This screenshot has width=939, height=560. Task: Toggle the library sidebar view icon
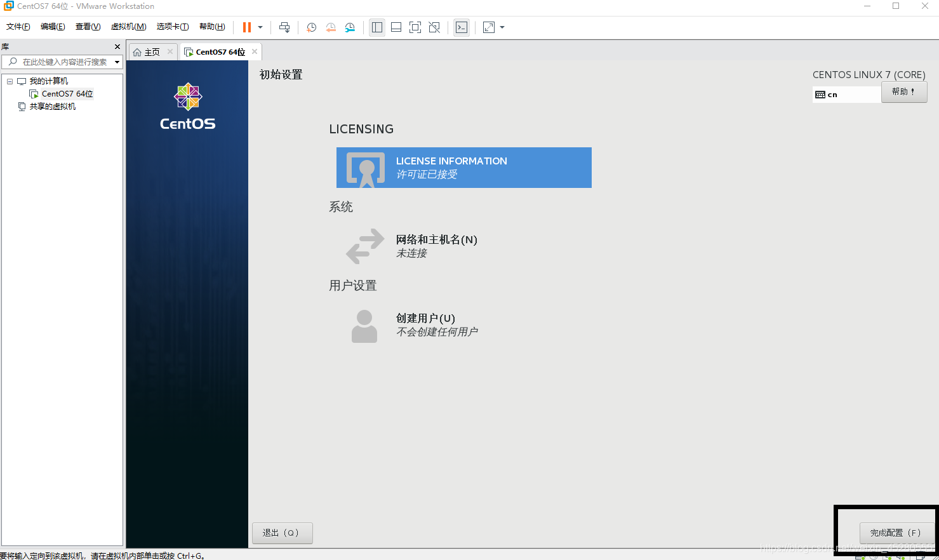point(377,27)
